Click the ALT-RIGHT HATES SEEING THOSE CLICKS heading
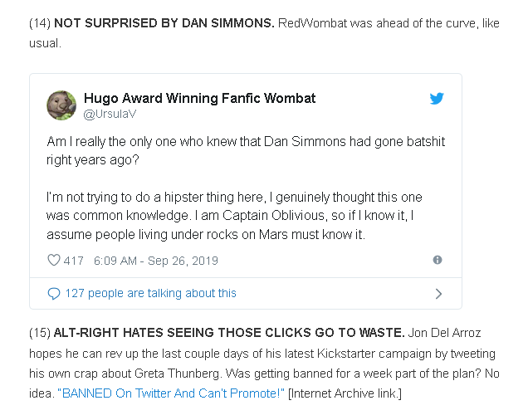This screenshot has height=420, width=528. [x=229, y=334]
